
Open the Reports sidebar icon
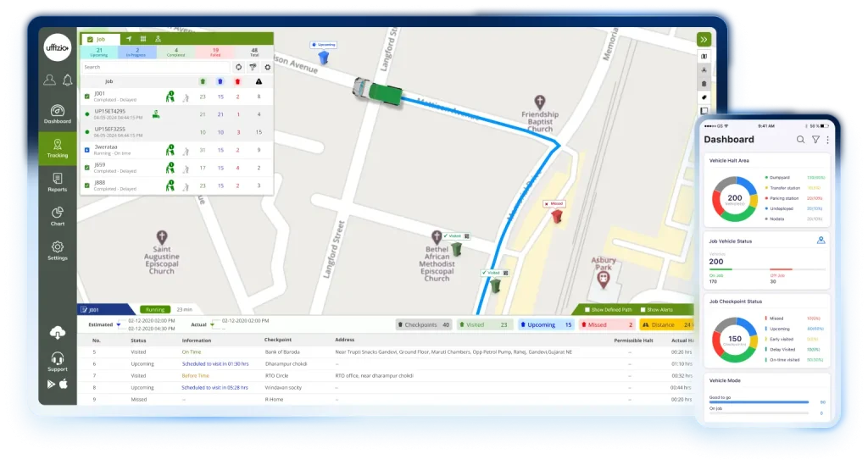click(58, 183)
